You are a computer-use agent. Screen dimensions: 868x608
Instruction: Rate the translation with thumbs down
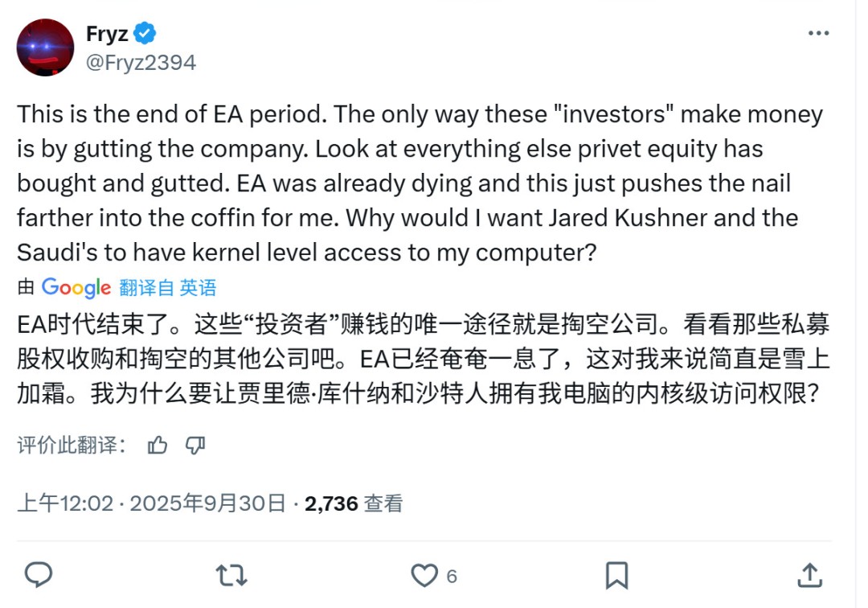(x=195, y=445)
